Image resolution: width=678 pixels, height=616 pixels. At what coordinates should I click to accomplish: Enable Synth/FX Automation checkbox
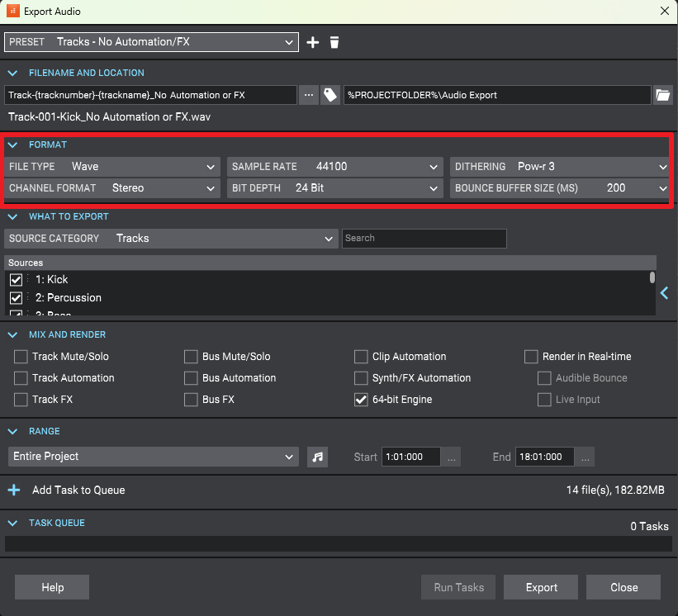[361, 378]
